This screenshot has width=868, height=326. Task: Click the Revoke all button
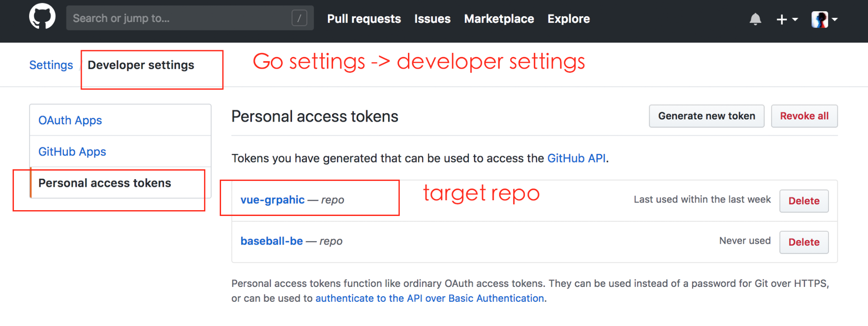804,116
